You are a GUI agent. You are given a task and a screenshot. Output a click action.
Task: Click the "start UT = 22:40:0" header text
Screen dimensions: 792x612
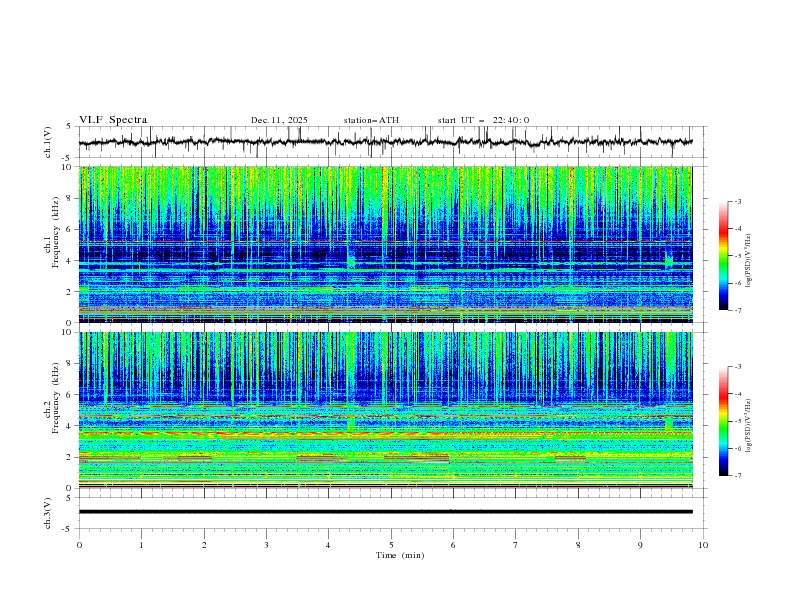[x=483, y=120]
